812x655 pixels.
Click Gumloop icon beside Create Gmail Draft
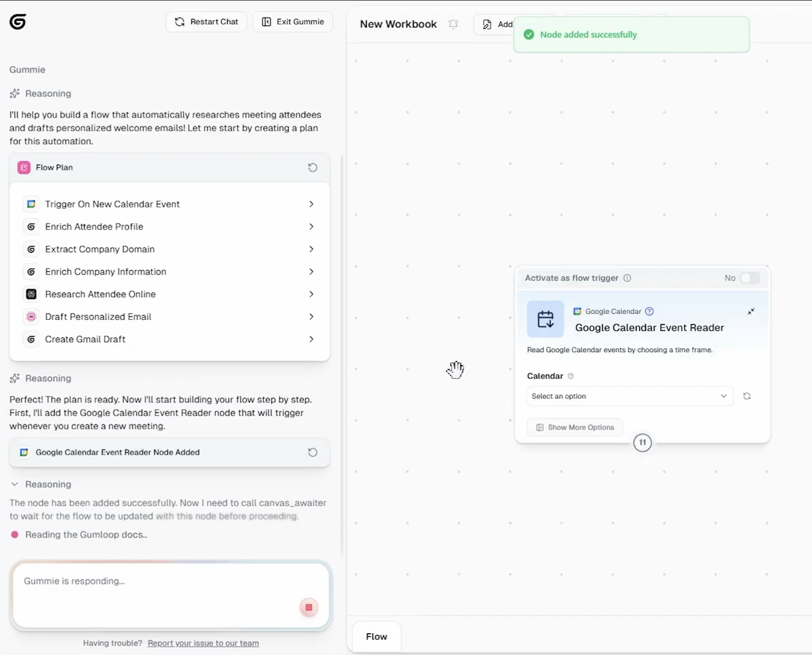pyautogui.click(x=31, y=339)
